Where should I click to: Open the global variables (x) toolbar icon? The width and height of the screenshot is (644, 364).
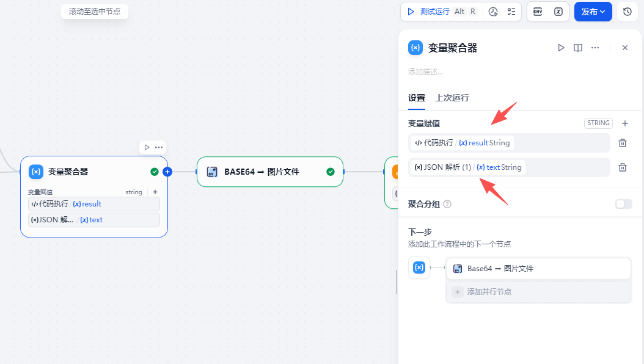point(558,12)
